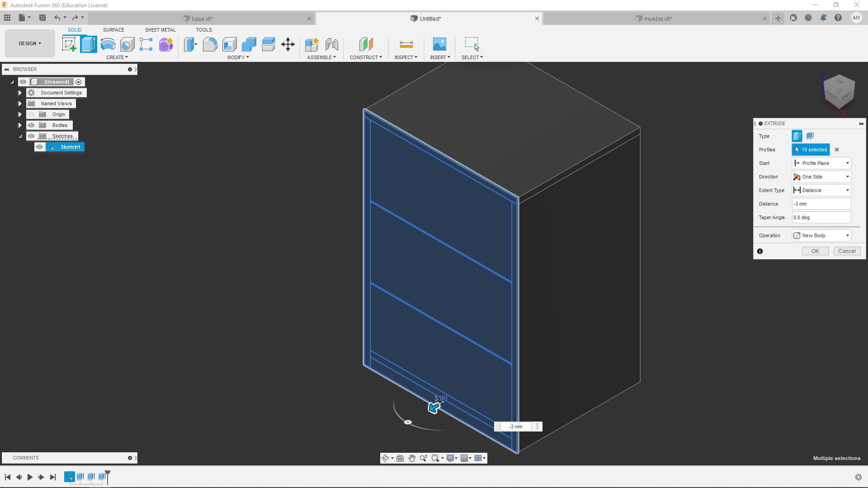This screenshot has height=488, width=868.
Task: Click the Insert image icon
Action: [x=439, y=44]
